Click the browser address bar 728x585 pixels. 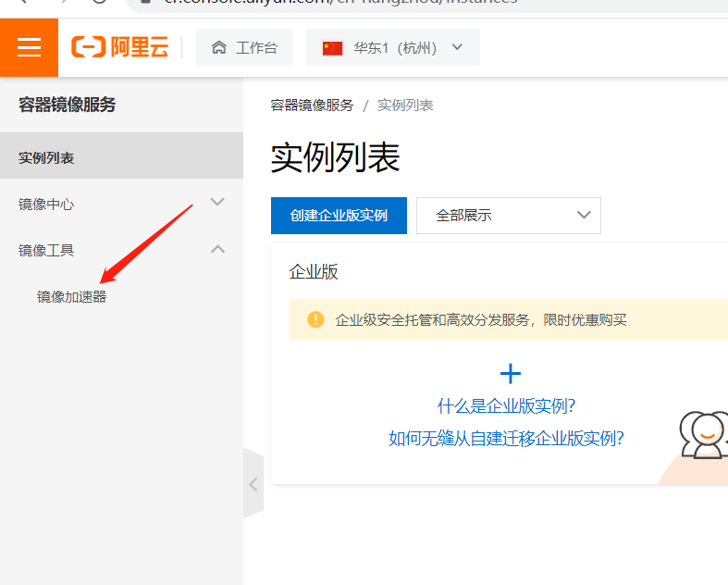click(x=426, y=4)
